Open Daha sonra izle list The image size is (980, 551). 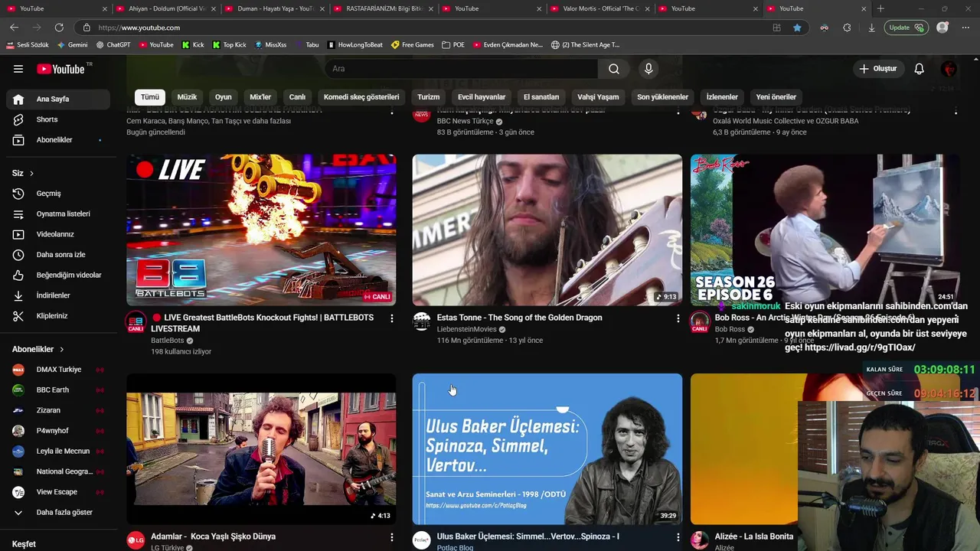click(x=58, y=254)
